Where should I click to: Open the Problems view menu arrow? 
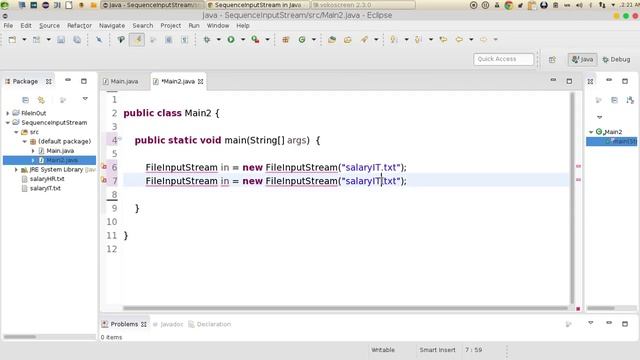591,323
